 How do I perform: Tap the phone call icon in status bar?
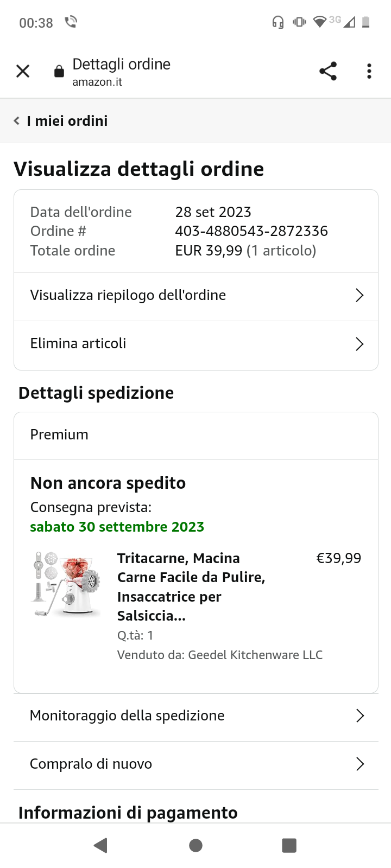point(71,22)
